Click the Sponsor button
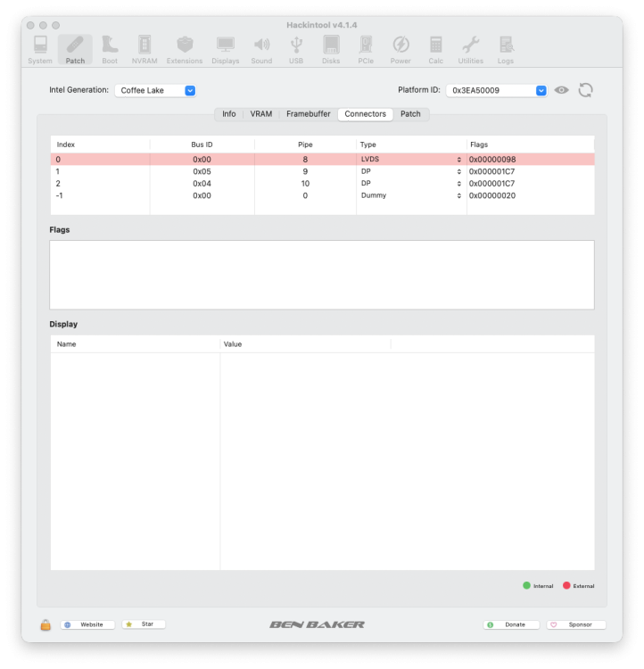The width and height of the screenshot is (644, 669). pyautogui.click(x=576, y=624)
